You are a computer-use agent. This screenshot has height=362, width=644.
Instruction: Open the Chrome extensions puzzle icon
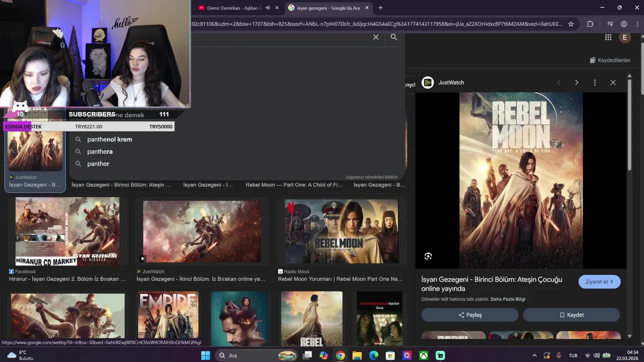590,24
